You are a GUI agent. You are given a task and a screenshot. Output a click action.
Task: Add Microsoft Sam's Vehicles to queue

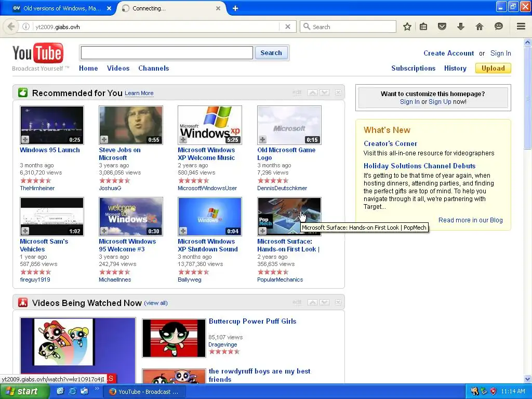[25, 231]
